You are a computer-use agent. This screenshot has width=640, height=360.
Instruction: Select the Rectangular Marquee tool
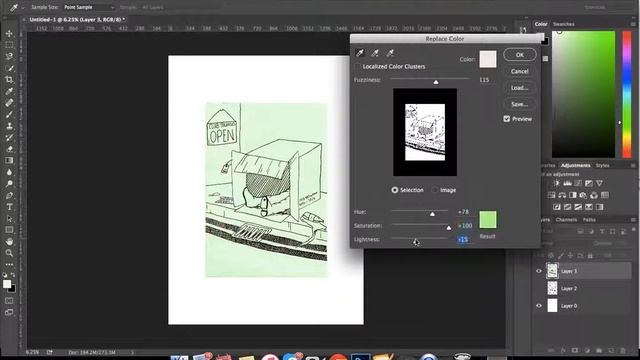coord(9,45)
